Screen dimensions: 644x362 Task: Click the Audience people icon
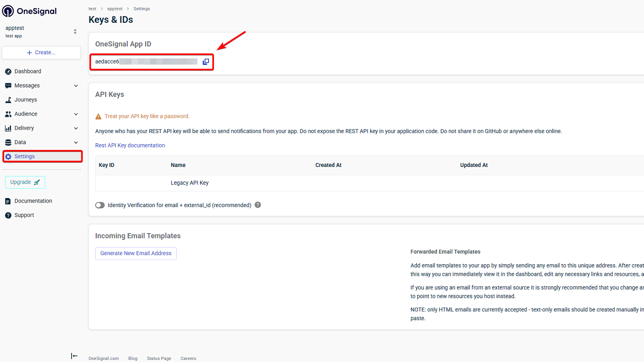[8, 114]
